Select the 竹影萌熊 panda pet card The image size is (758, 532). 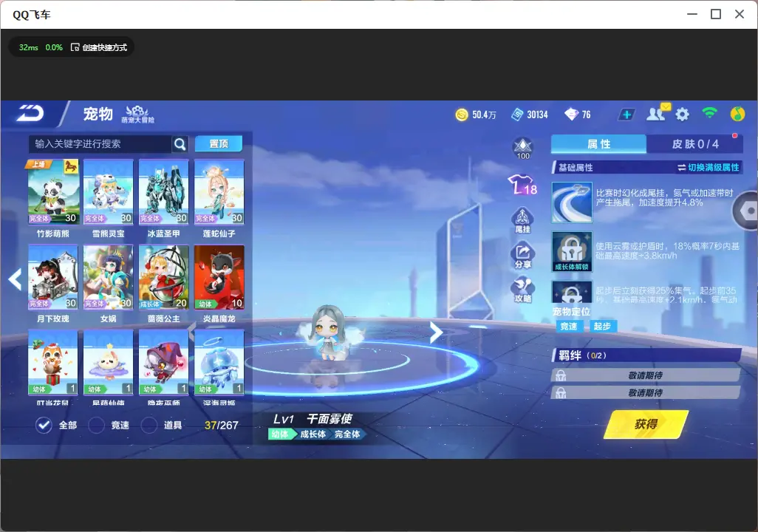pos(53,192)
